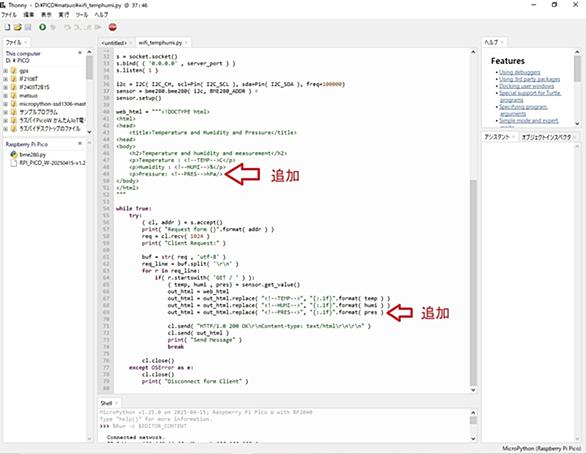Open This computer panel options menu icon
The width and height of the screenshot is (586, 454).
coord(80,53)
